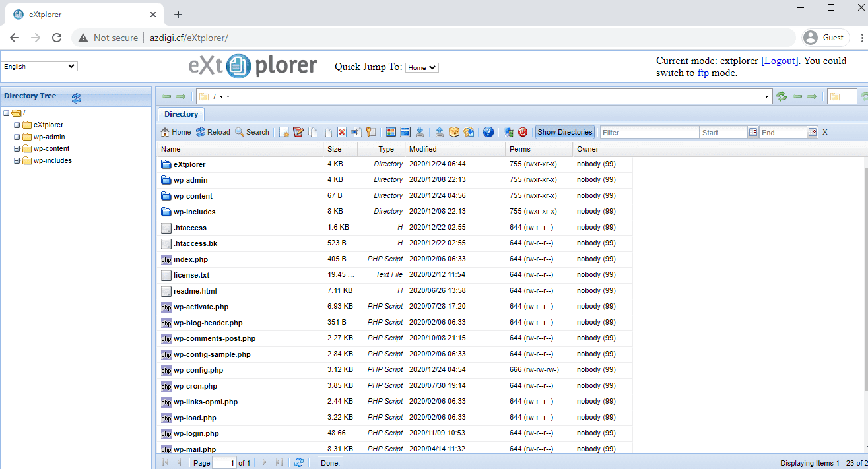The height and width of the screenshot is (469, 868).
Task: Expand wp-admin folder in tree
Action: (x=17, y=137)
